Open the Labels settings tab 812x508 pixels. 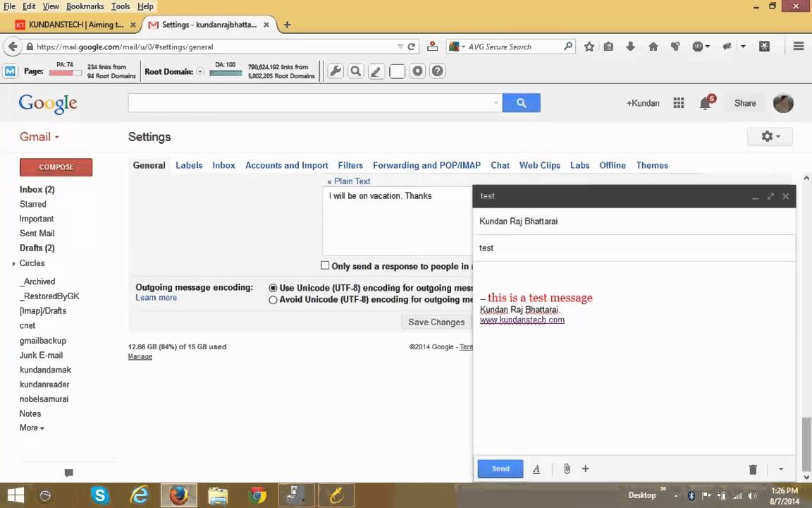click(189, 165)
